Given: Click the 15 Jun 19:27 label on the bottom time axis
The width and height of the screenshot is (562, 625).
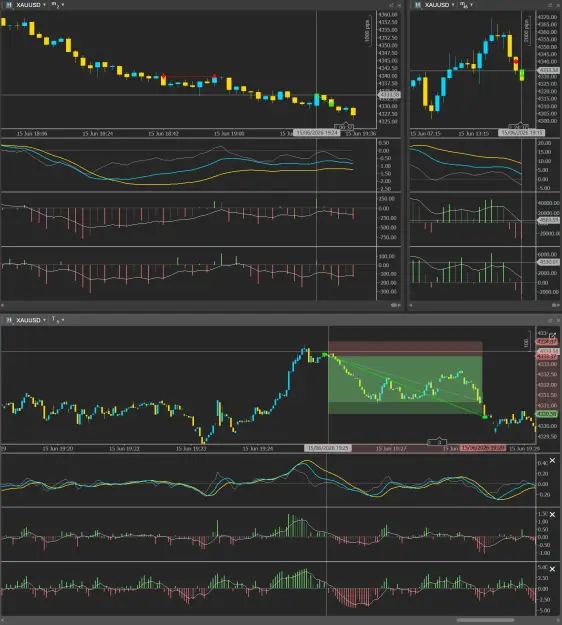Looking at the screenshot, I should pyautogui.click(x=391, y=448).
